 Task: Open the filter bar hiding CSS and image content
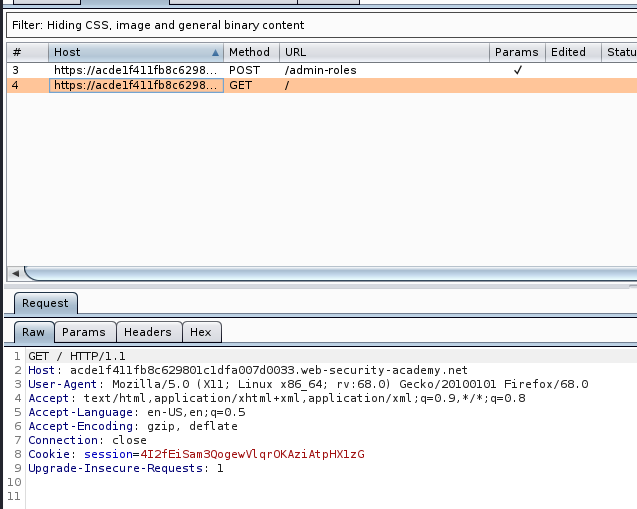click(x=321, y=25)
